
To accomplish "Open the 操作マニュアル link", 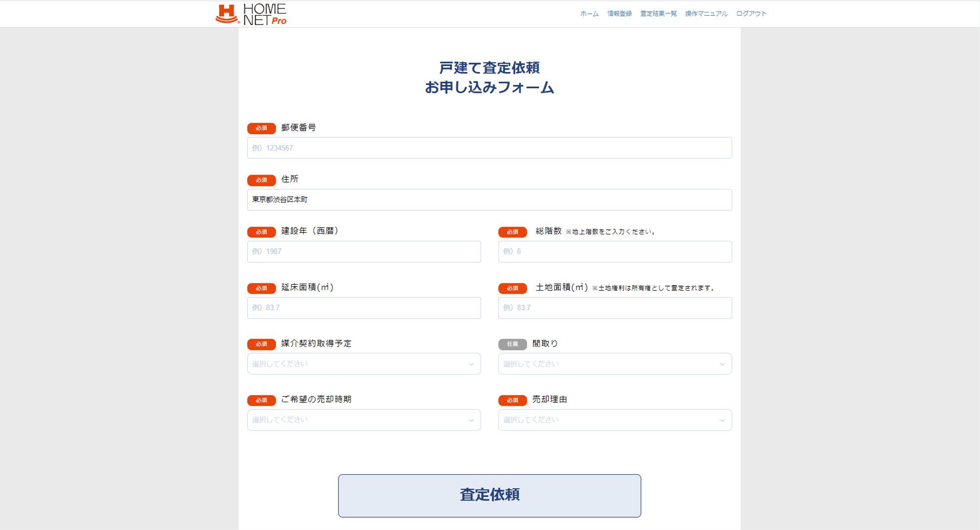I will 706,14.
